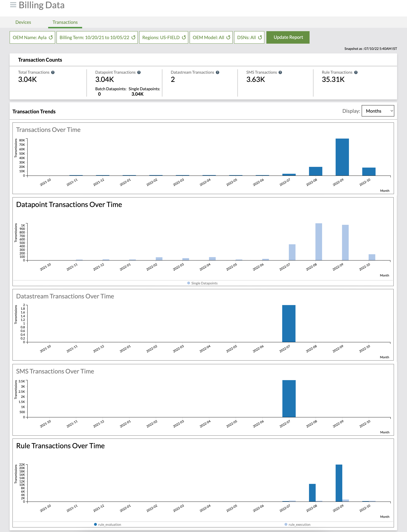
Task: Show help for Total Transactions
Action: [53, 73]
